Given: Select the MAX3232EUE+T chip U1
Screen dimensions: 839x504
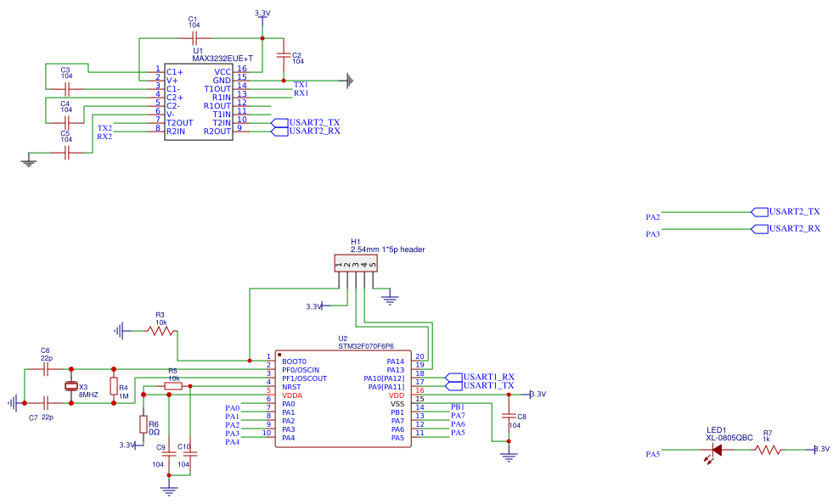Looking at the screenshot, I should pyautogui.click(x=199, y=101).
